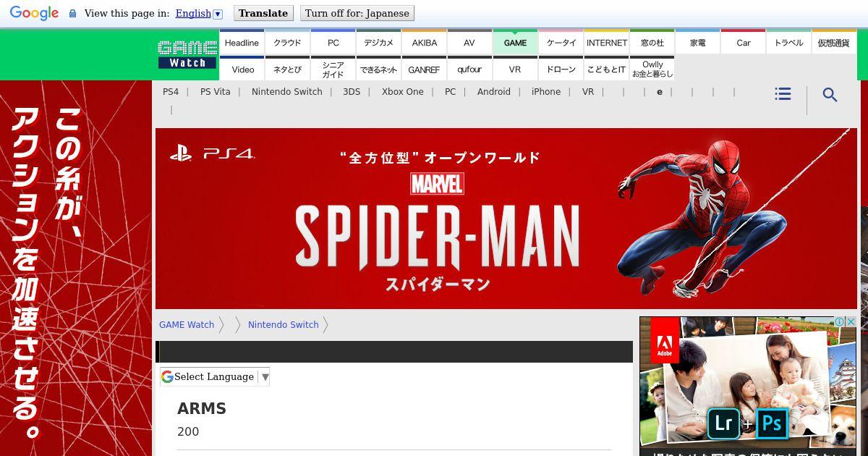The image size is (868, 456).
Task: Click the Photoshop Ps icon in ad
Action: [771, 423]
